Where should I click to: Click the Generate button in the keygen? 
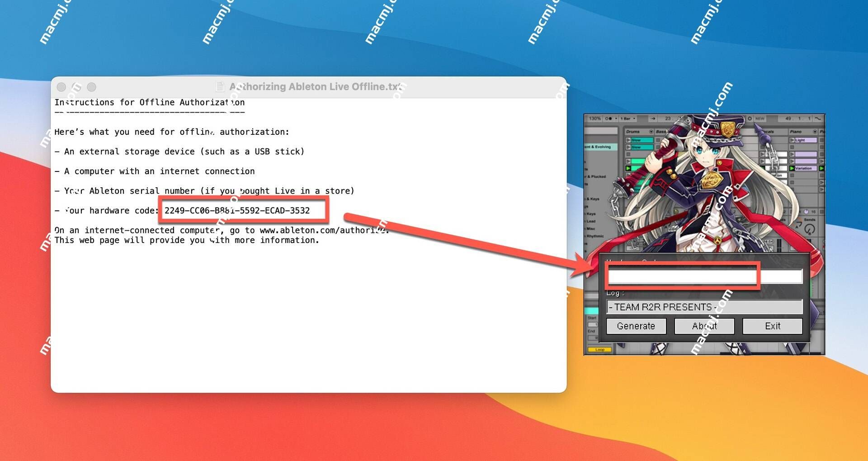pyautogui.click(x=636, y=326)
